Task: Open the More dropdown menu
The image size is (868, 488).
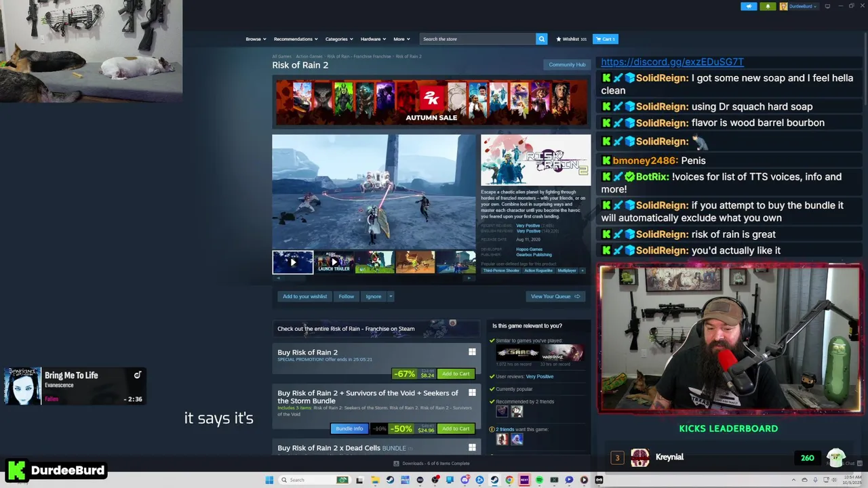Action: [401, 39]
